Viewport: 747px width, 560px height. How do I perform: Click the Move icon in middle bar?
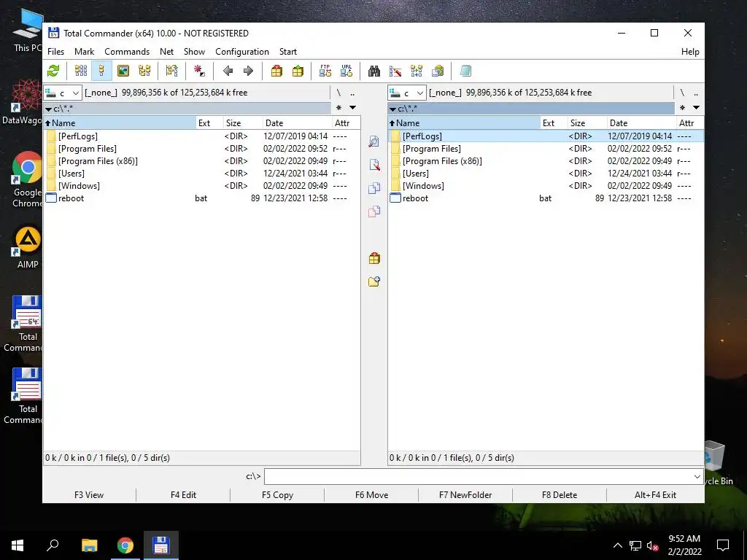[374, 211]
